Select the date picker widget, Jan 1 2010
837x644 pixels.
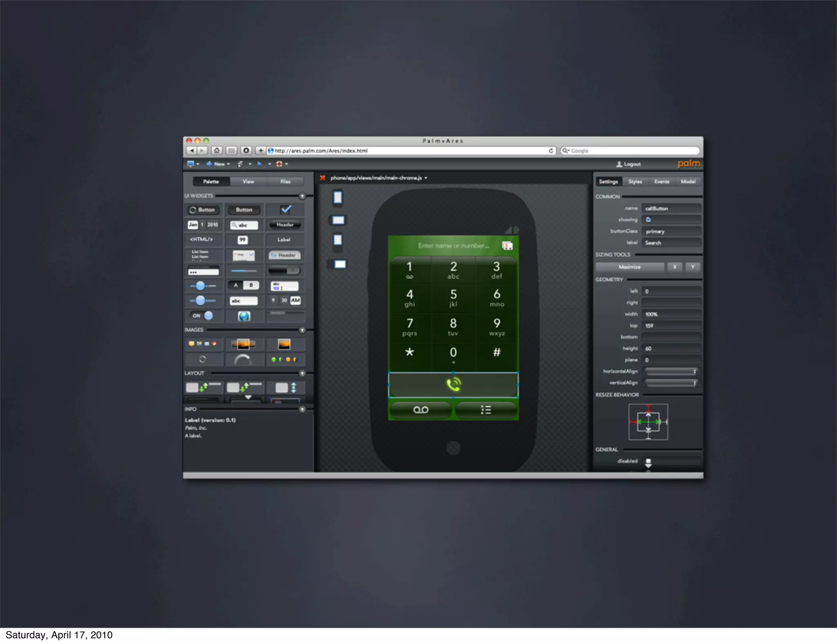203,225
